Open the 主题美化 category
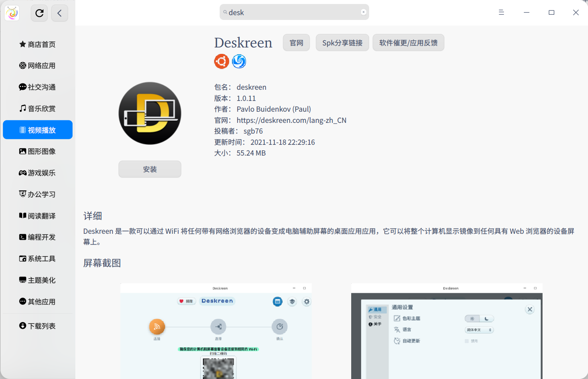Screen dimensions: 588x379 (38, 280)
